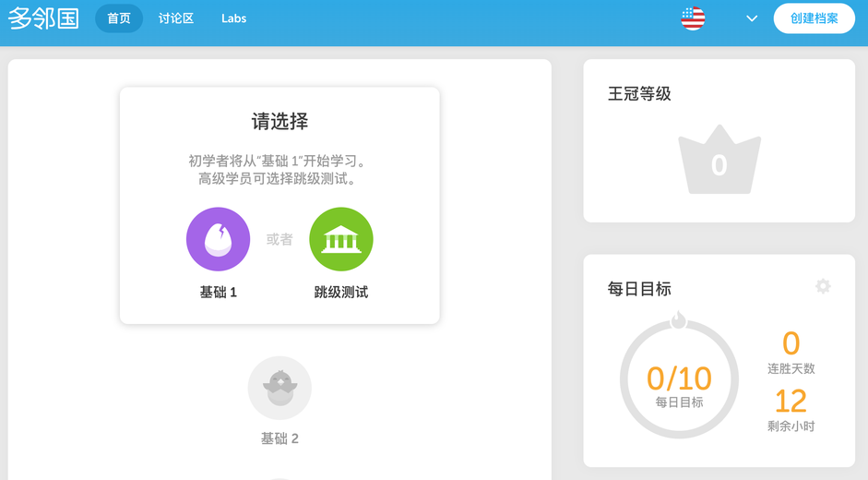Click the US flag language icon
The height and width of the screenshot is (480, 868).
(693, 18)
